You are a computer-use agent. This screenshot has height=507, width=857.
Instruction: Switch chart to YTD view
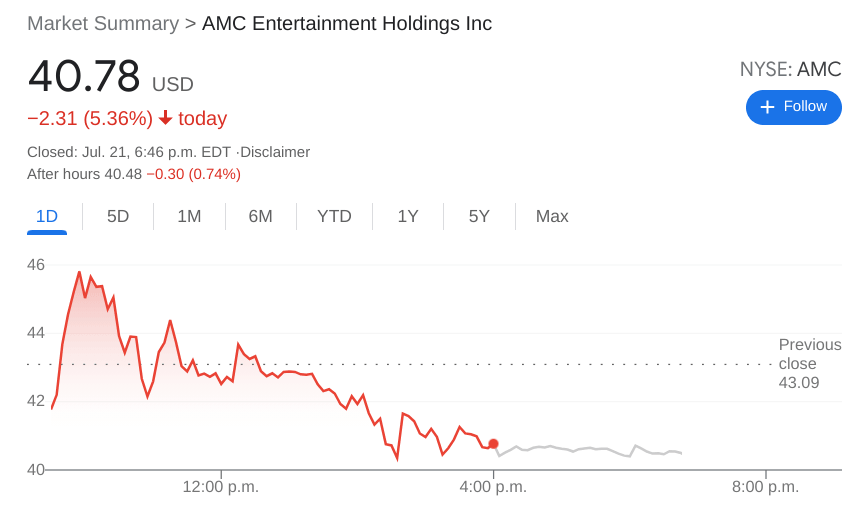[x=334, y=216]
